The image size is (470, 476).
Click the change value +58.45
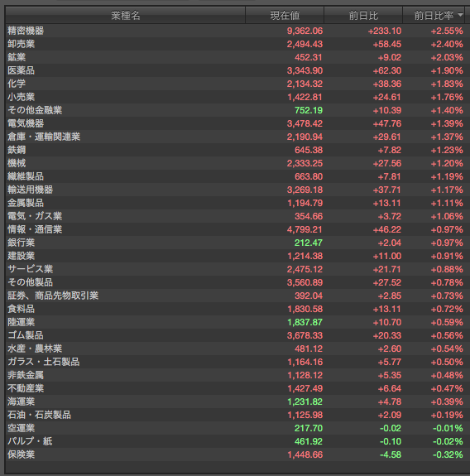tap(387, 45)
